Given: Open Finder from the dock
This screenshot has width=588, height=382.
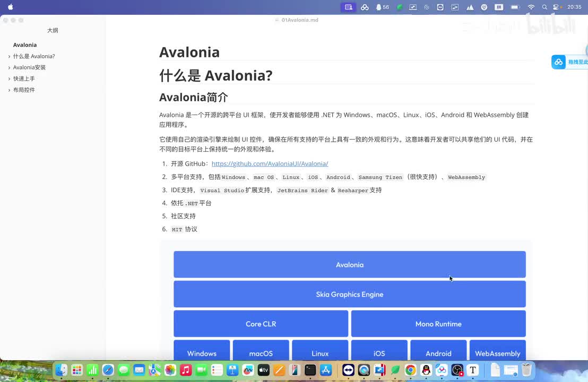Looking at the screenshot, I should tap(61, 370).
